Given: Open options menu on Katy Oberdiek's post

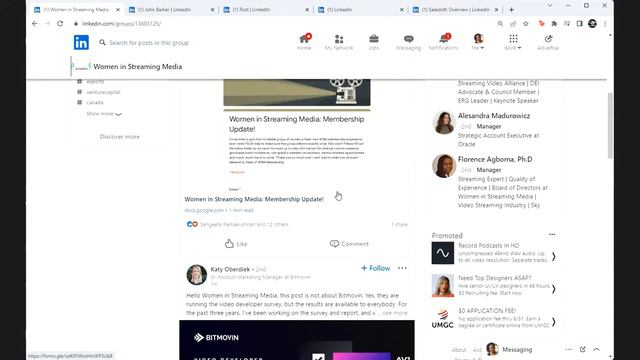Looking at the screenshot, I should [402, 268].
